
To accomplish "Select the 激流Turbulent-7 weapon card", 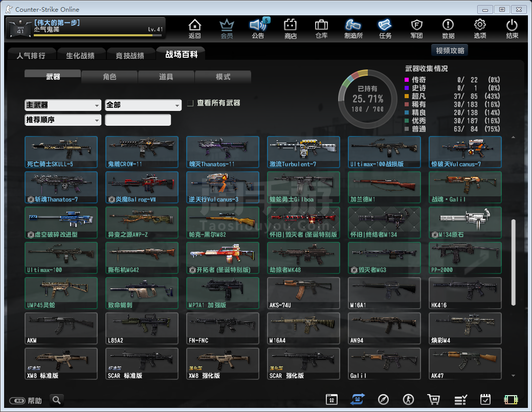I will pyautogui.click(x=303, y=152).
